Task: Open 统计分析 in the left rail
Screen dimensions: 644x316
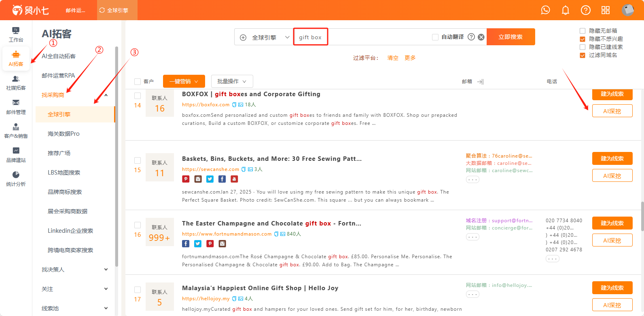Action: coord(16,179)
